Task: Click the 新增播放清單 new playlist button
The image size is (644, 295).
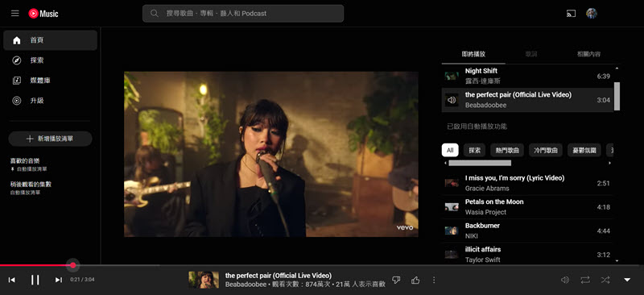Action: tap(50, 139)
